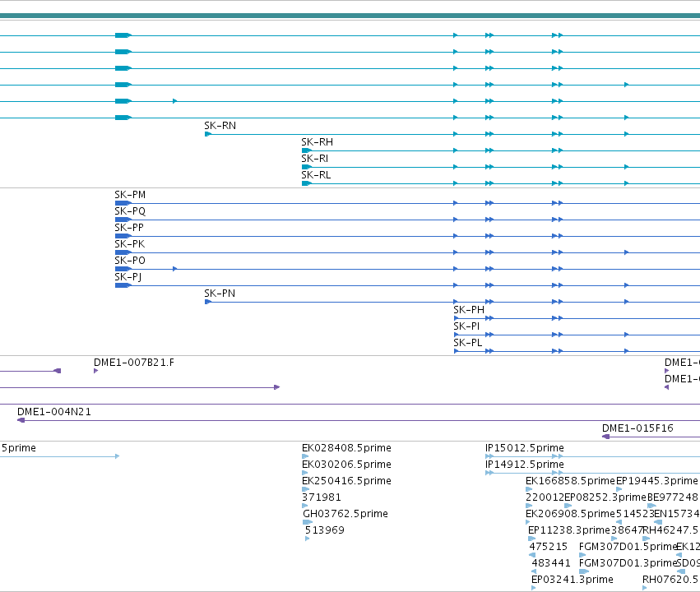
Task: Click the SK-PH transcript label
Action: [x=469, y=310]
